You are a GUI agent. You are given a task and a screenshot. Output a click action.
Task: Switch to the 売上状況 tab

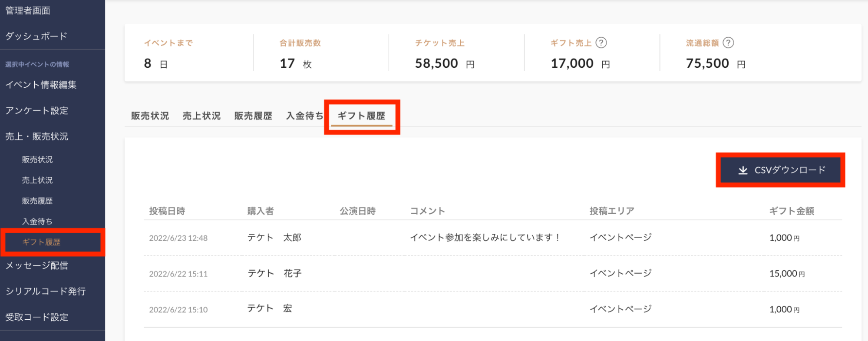(x=201, y=116)
